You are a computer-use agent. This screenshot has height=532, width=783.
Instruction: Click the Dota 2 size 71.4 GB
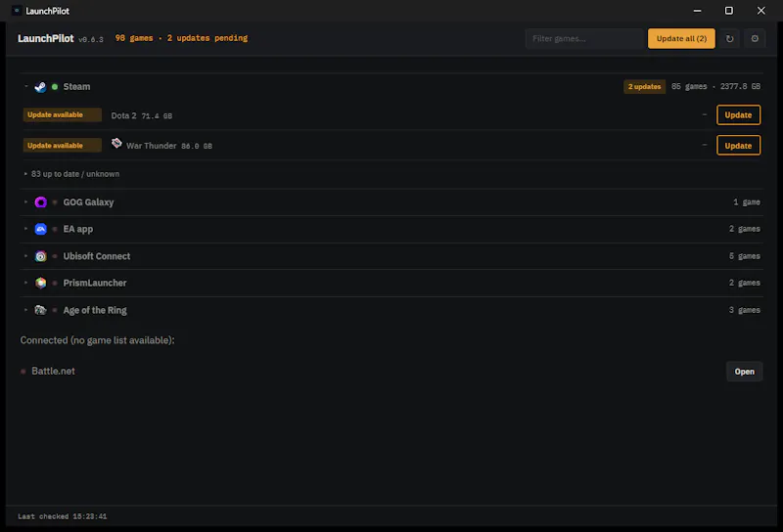point(157,115)
